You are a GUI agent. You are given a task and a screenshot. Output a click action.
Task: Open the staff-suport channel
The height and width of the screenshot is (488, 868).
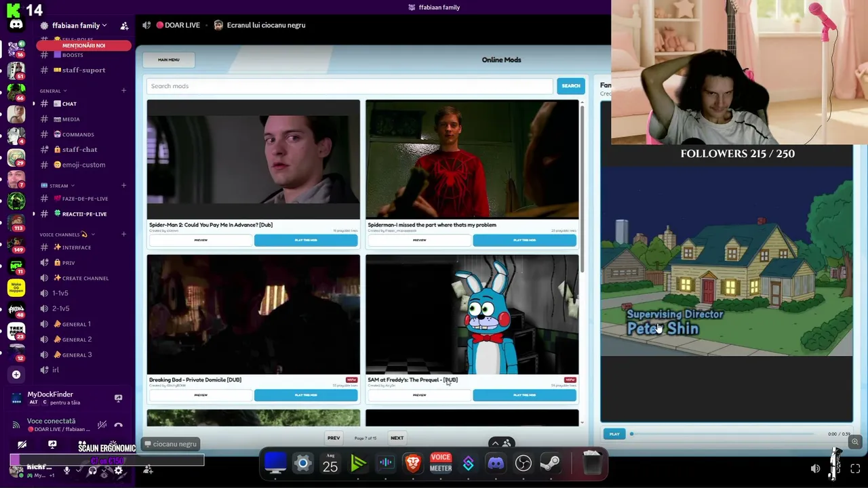pos(84,70)
